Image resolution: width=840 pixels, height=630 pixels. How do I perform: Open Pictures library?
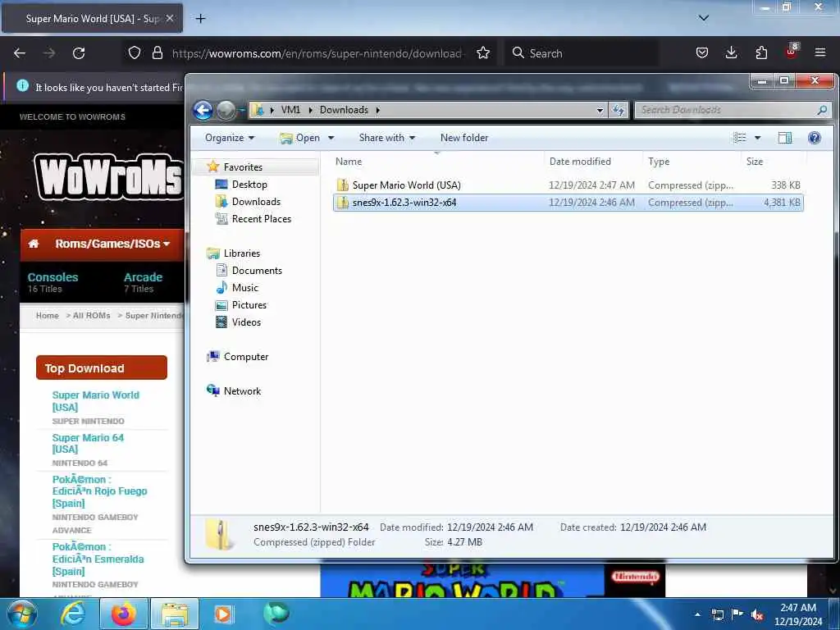pyautogui.click(x=249, y=305)
